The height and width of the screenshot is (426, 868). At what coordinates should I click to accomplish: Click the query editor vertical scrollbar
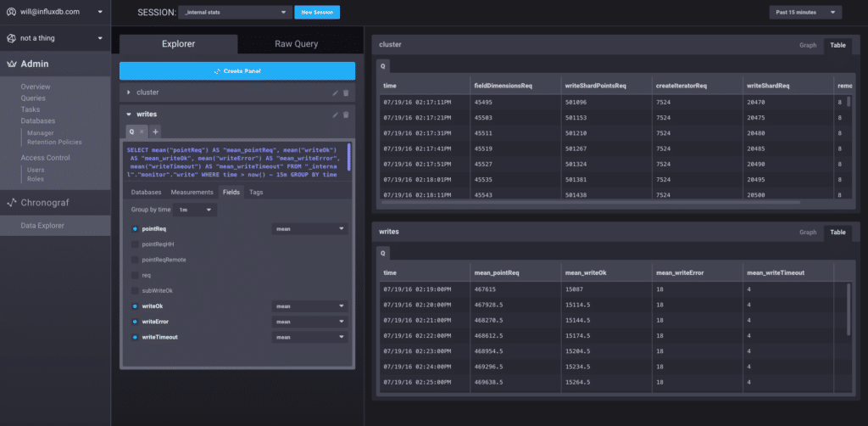pos(349,155)
